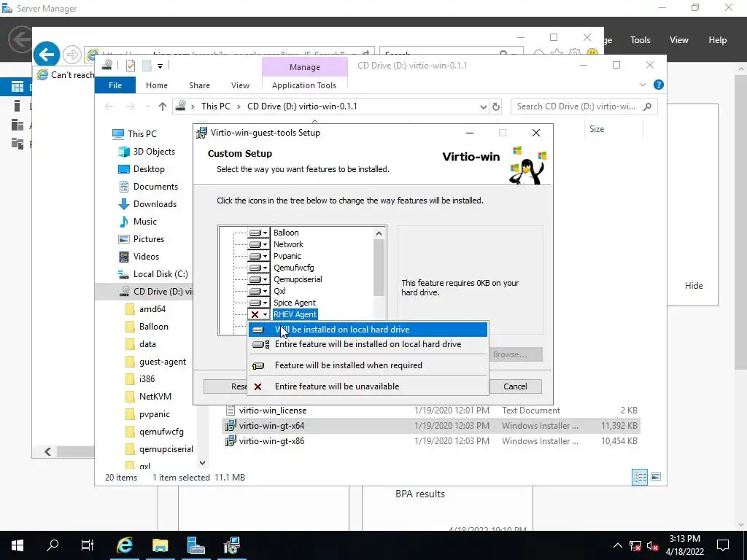Screen dimensions: 747x560
Task: Select the virtio-win_license text document
Action: [x=273, y=411]
